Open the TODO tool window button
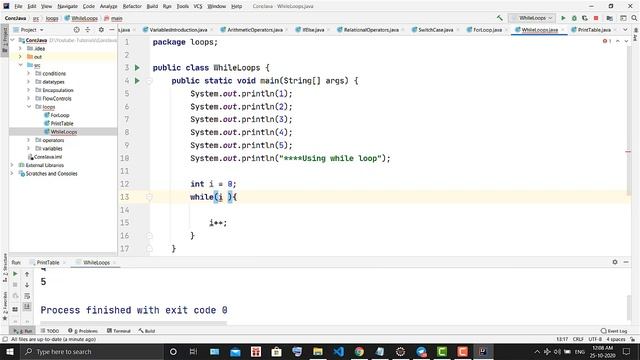 point(50,331)
